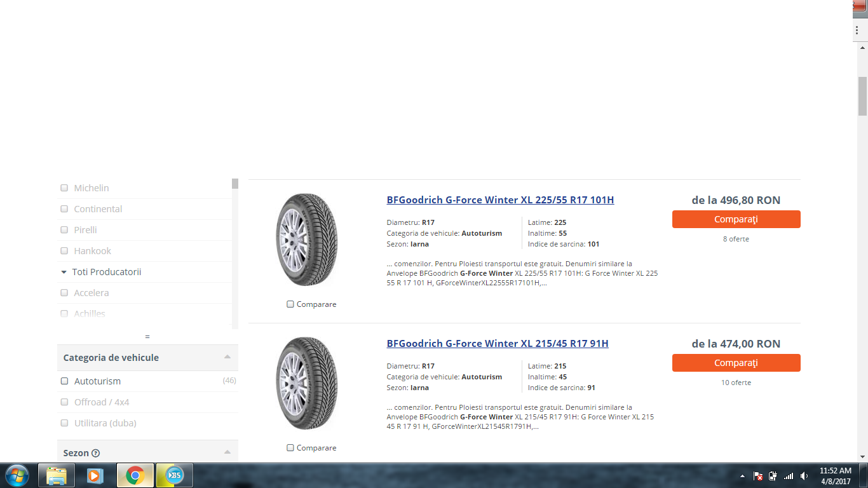
Task: Tick Comparare under the 215/45 R17 tire
Action: 290,448
